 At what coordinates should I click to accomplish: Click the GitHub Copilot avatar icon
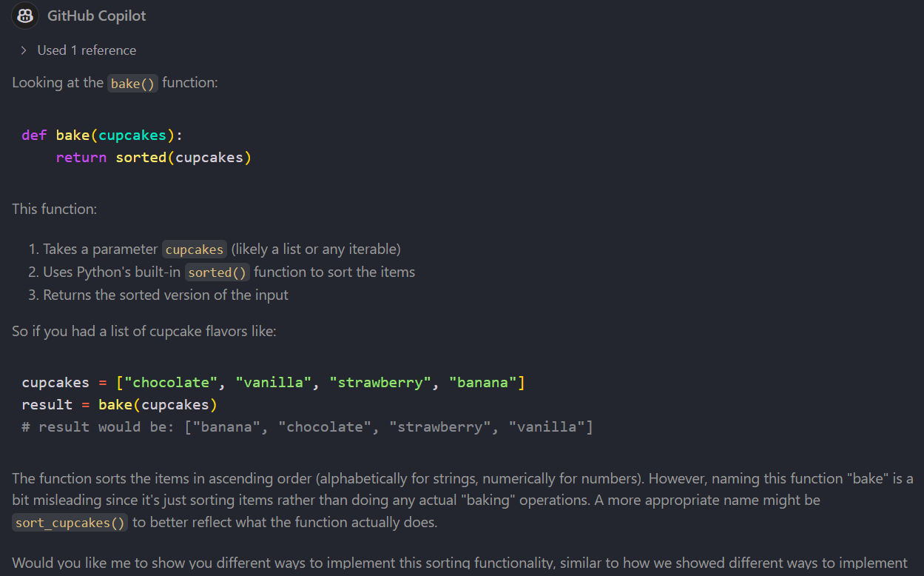[25, 16]
